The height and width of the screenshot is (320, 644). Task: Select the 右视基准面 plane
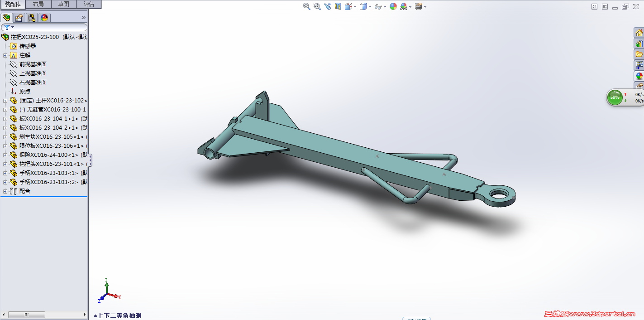pyautogui.click(x=33, y=82)
